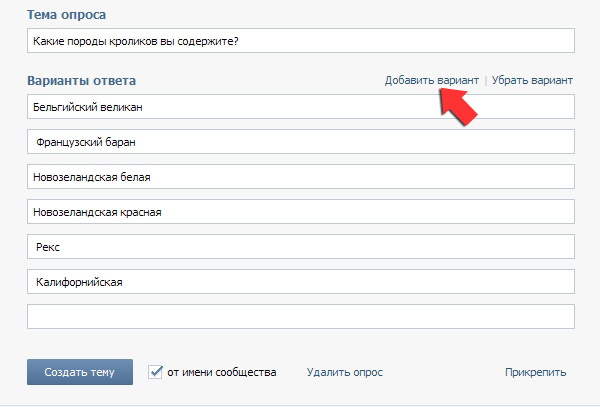This screenshot has width=600, height=407.
Task: Click the 'от имени сообщества' label text
Action: [x=221, y=373]
